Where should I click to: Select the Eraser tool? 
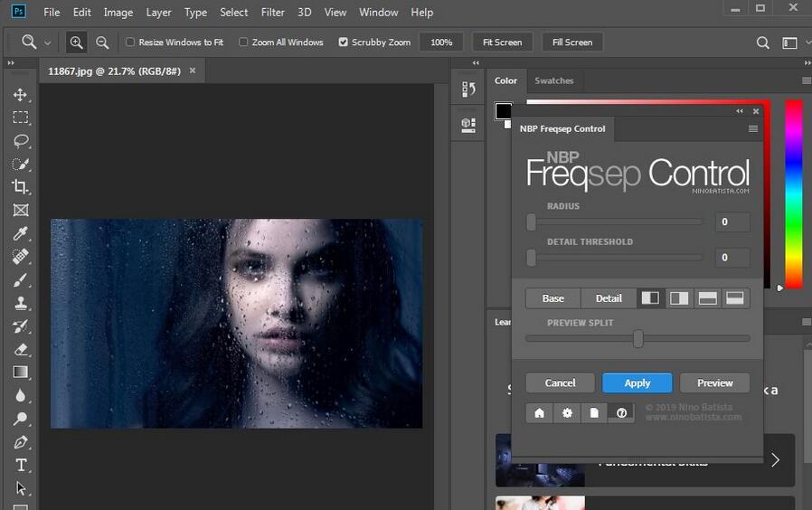point(20,348)
